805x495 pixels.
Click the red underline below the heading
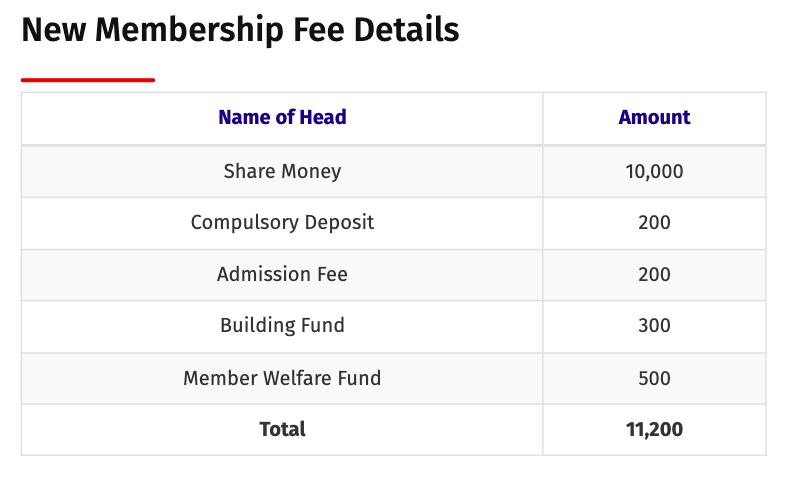click(88, 80)
